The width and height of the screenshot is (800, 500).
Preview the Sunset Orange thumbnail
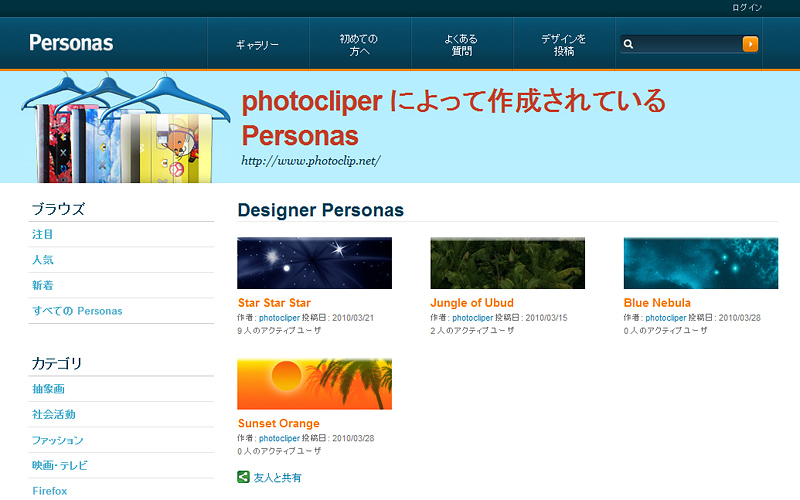(x=314, y=384)
